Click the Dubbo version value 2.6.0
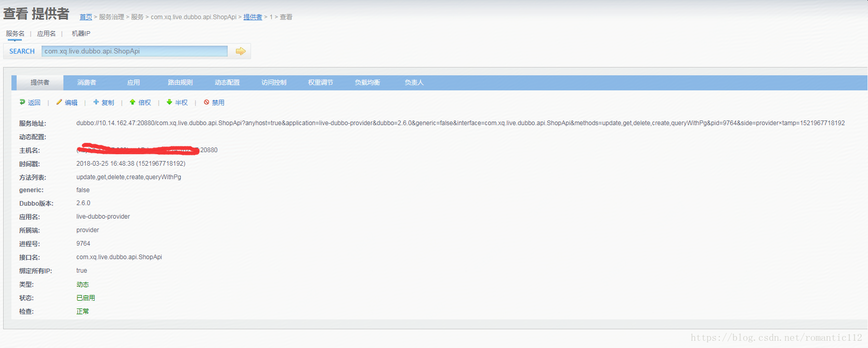Viewport: 868px width, 348px height. [x=83, y=203]
